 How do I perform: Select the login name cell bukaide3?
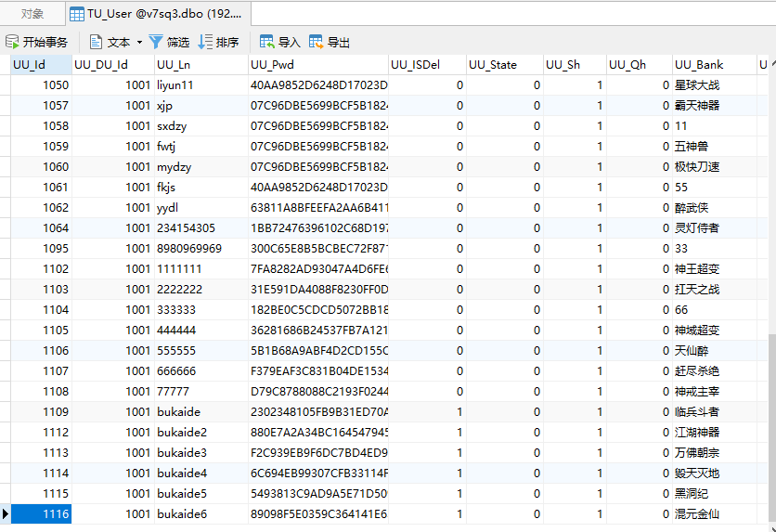click(x=201, y=453)
